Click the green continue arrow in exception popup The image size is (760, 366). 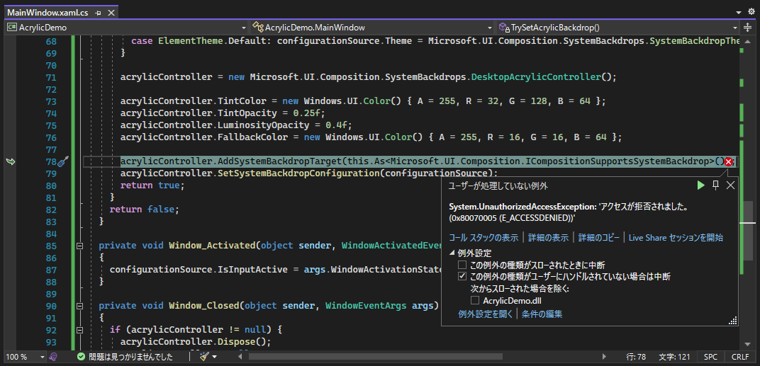700,185
